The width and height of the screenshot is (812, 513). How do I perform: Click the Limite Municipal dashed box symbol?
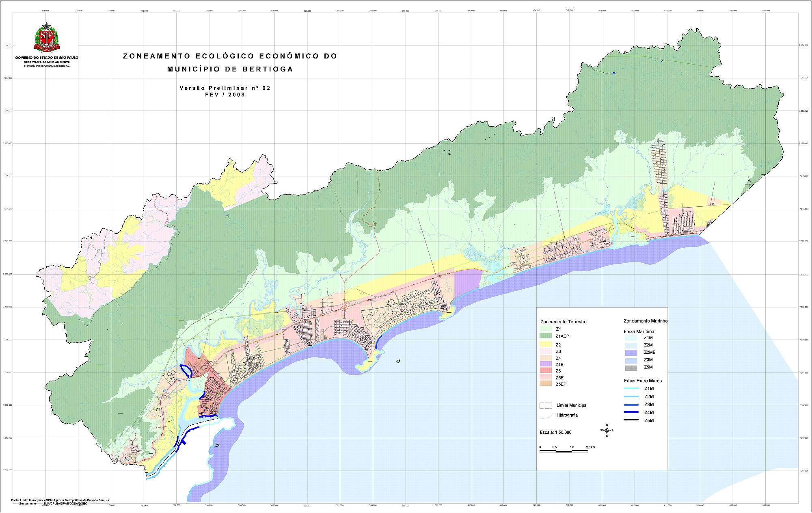coord(546,405)
